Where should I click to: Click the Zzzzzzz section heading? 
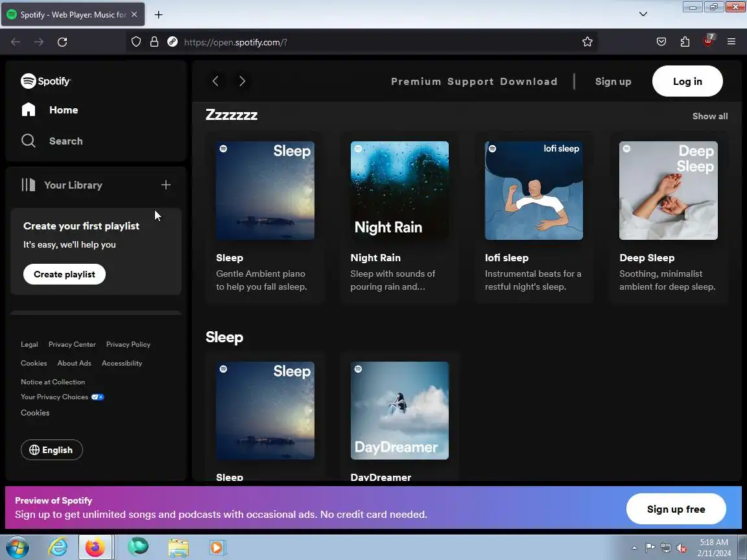pos(231,115)
